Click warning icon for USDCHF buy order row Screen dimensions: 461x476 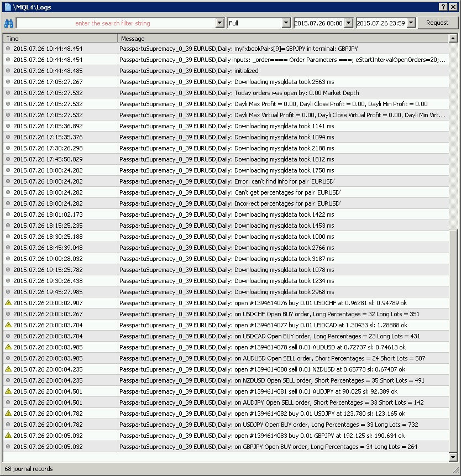point(8,302)
